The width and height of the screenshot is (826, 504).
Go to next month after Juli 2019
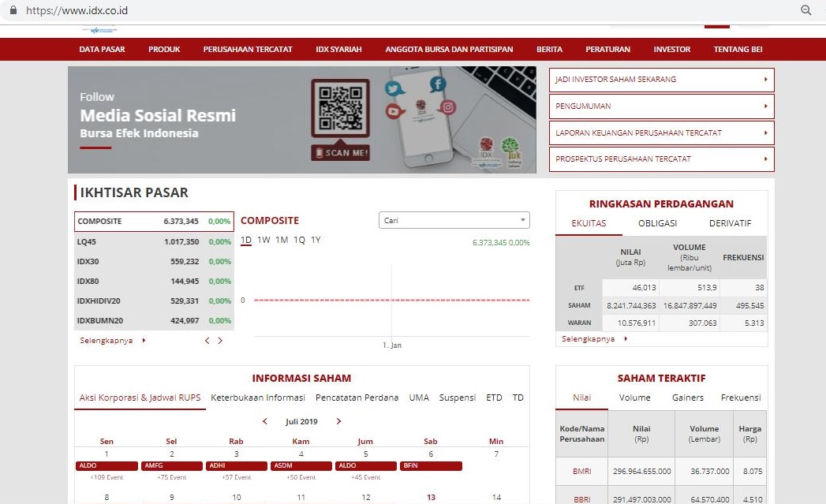point(338,421)
